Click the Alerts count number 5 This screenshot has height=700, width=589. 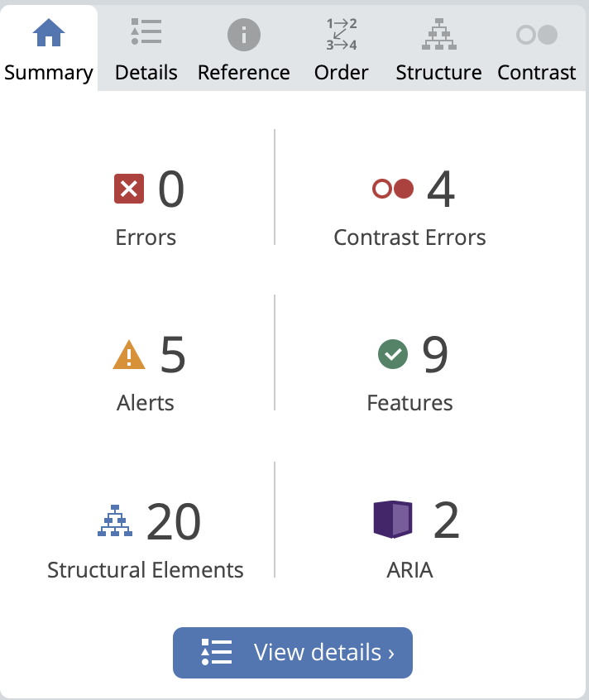(x=173, y=355)
